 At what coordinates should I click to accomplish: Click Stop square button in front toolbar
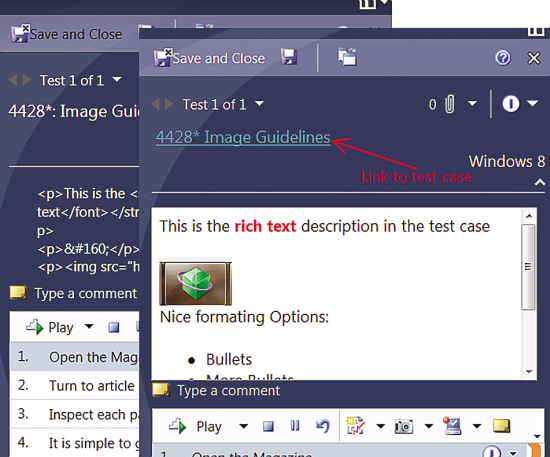pyautogui.click(x=268, y=426)
